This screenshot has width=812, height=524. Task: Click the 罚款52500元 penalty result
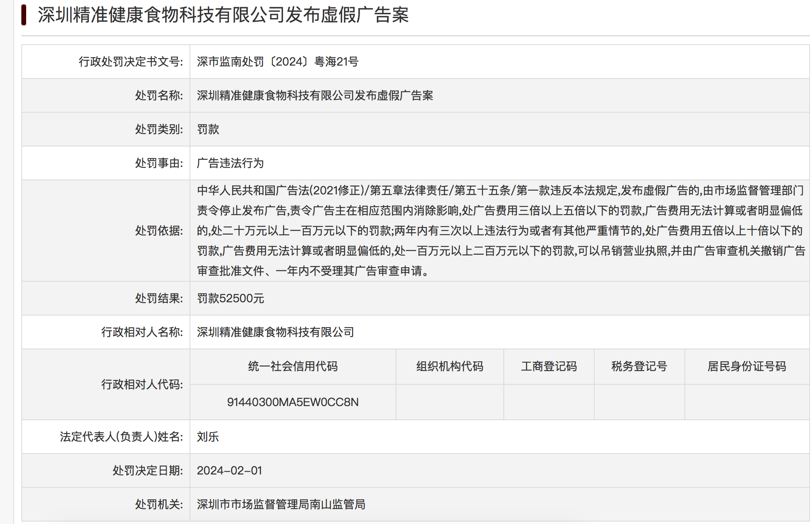click(230, 298)
